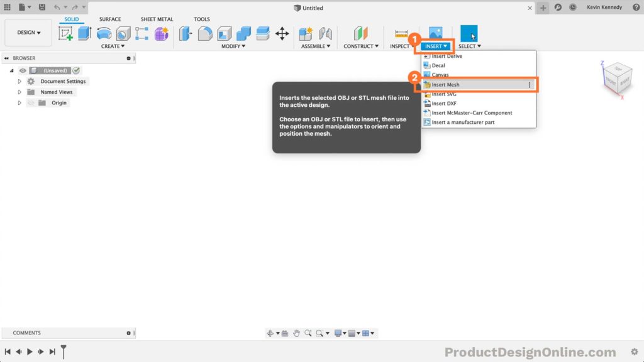Select the Pan tool in the navigation bar
Screen dimensions: 644x362
(296, 333)
